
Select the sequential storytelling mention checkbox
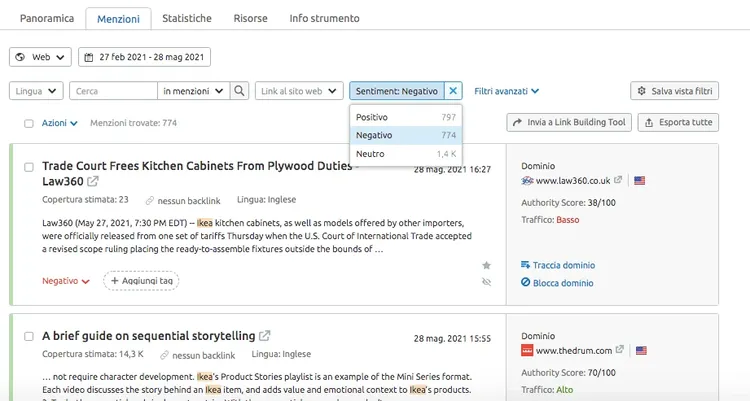click(29, 336)
